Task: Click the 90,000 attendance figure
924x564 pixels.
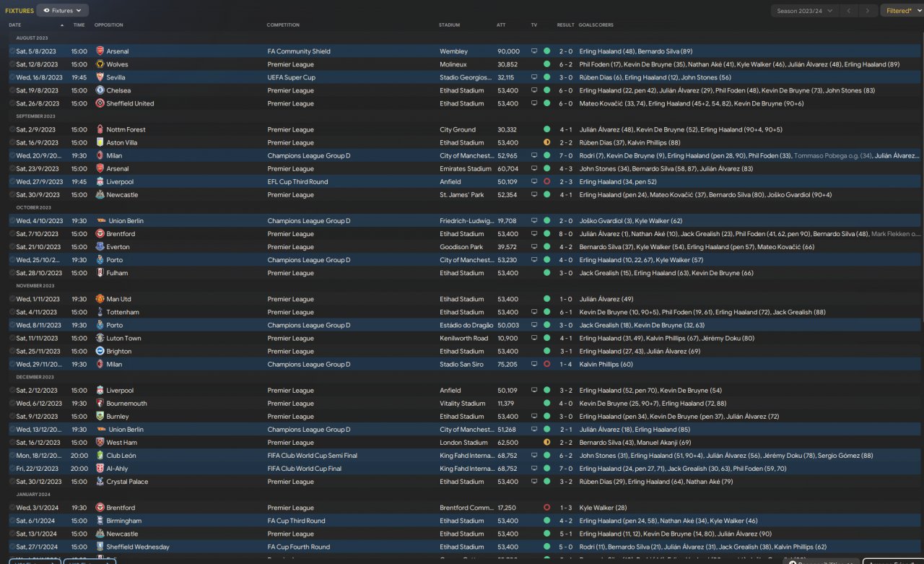Action: coord(508,51)
